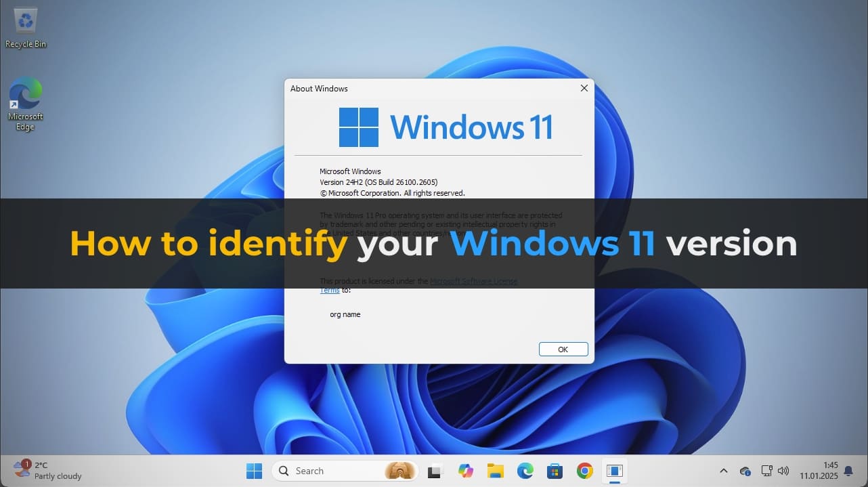This screenshot has width=868, height=487.
Task: Select the Microsoft Edge desktop shortcut
Action: [x=26, y=103]
